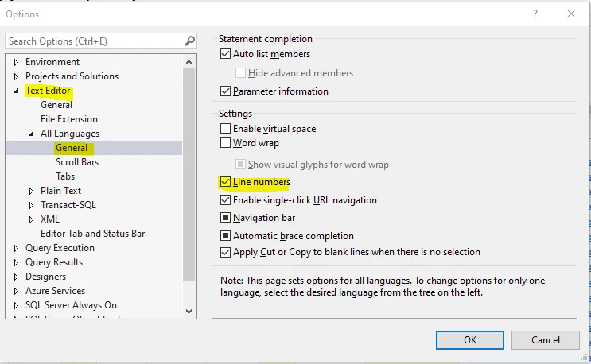Image resolution: width=591 pixels, height=364 pixels.
Task: Toggle Automatic brace completion checkbox
Action: click(x=225, y=236)
